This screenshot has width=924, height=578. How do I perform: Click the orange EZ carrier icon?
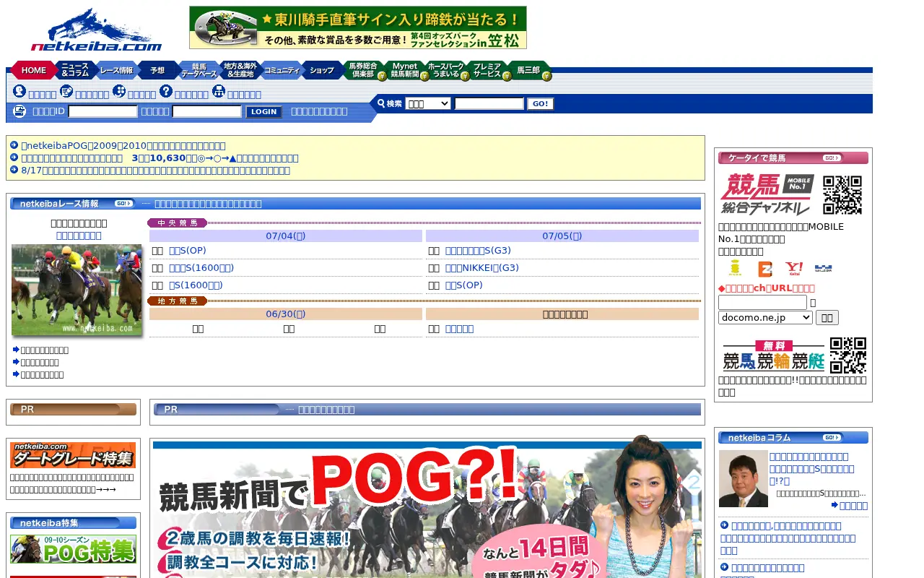(765, 269)
